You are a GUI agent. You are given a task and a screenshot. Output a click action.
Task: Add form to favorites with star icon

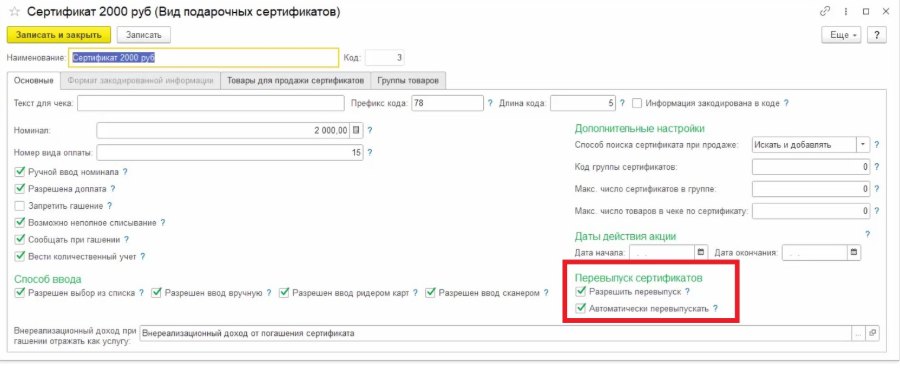[x=15, y=12]
